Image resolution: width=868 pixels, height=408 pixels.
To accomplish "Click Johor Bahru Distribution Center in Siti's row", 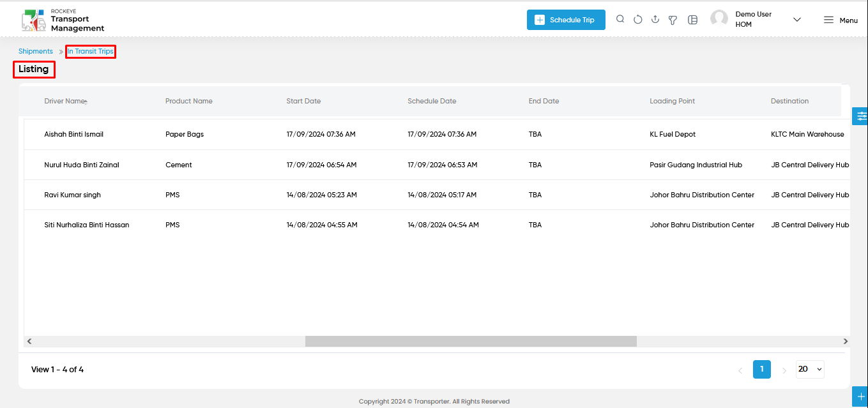I will click(x=702, y=225).
